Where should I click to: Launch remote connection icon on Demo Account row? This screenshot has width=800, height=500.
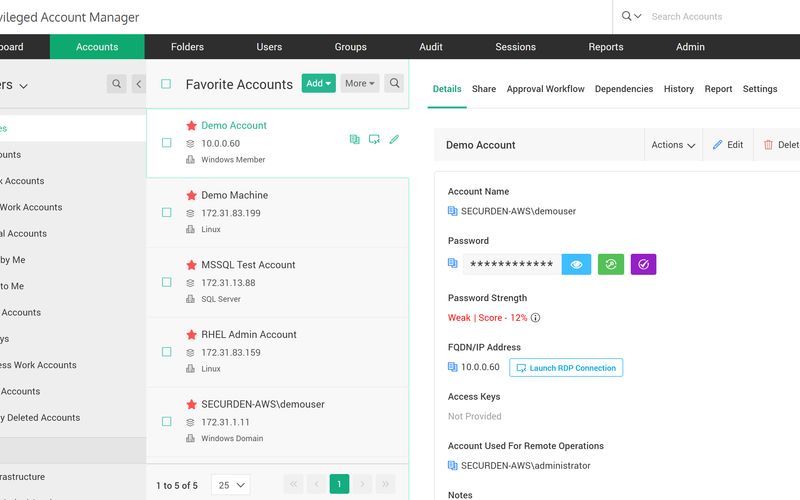[x=374, y=139]
